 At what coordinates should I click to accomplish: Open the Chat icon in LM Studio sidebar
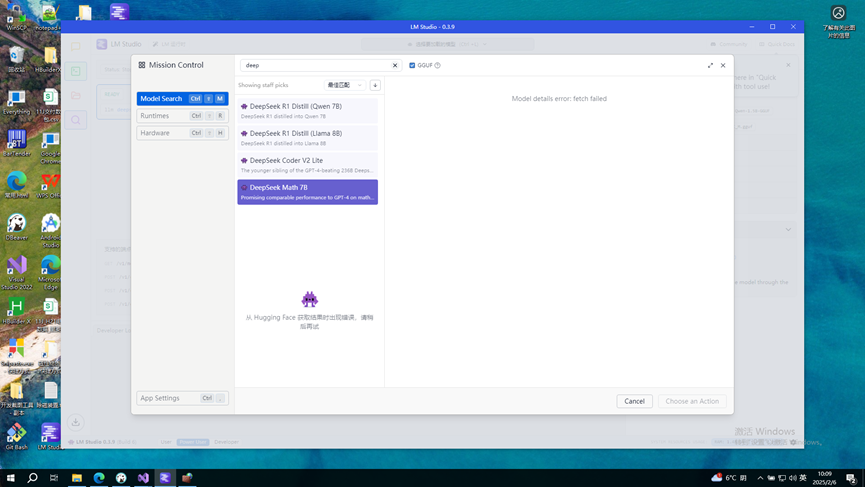(x=76, y=46)
